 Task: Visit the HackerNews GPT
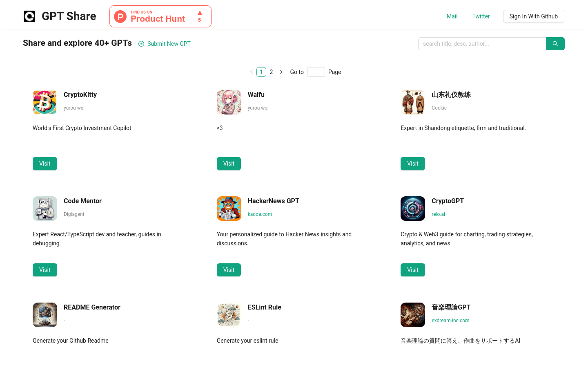pyautogui.click(x=229, y=270)
